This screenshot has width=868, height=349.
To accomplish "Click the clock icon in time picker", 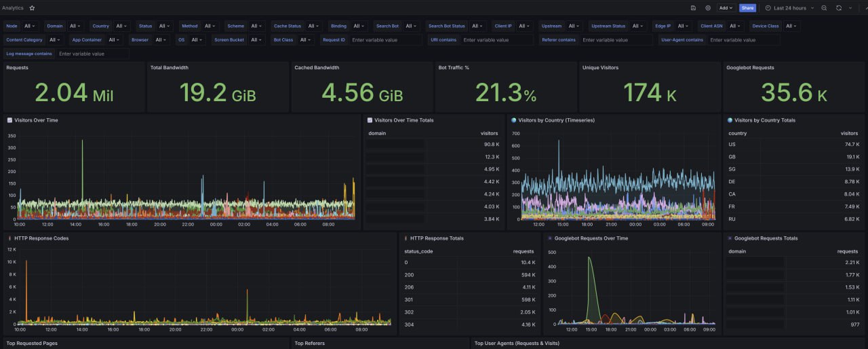I will click(x=768, y=8).
